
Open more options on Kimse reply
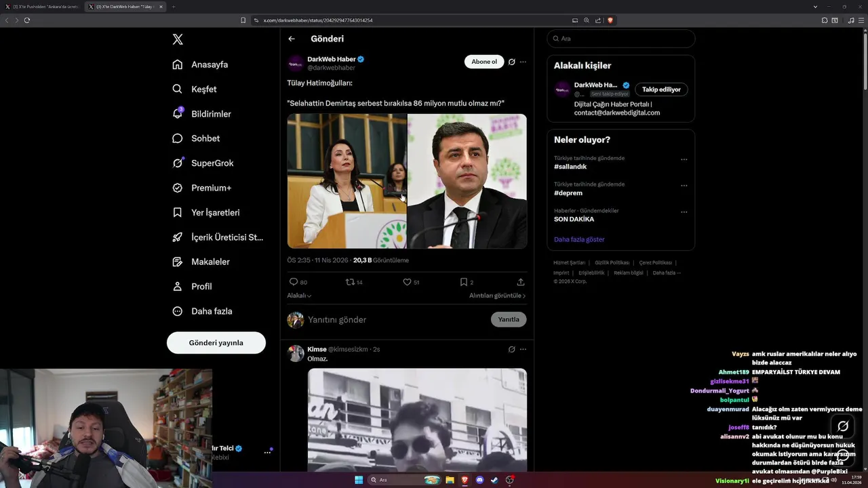pos(523,349)
